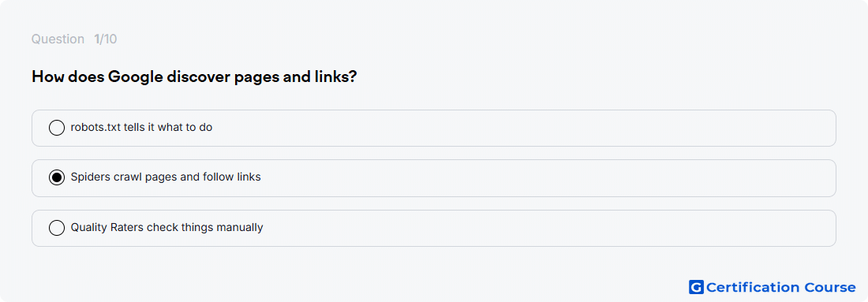Open the Certification Course link

point(773,287)
